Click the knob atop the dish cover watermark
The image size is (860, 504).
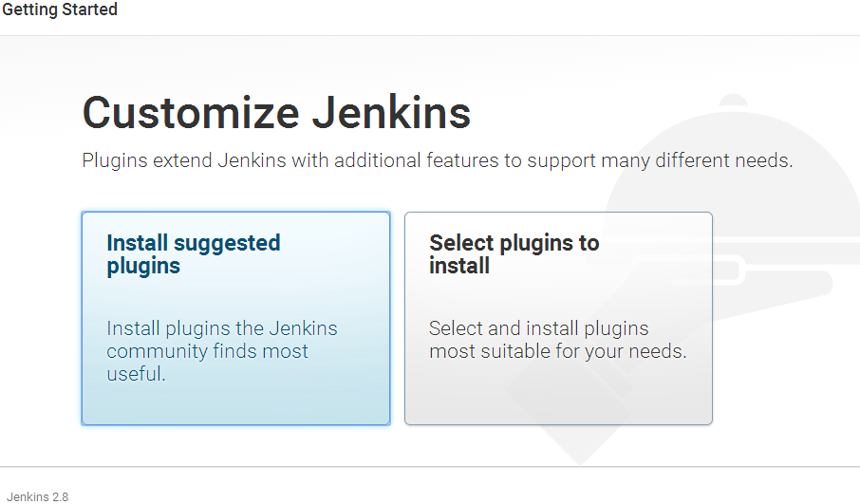[733, 101]
